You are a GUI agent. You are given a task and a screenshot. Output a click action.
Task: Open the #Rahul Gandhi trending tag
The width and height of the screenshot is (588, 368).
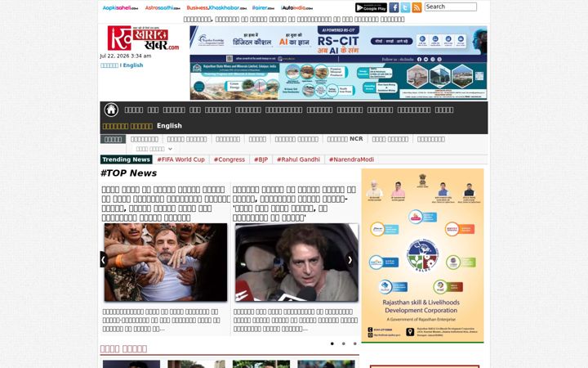pyautogui.click(x=299, y=159)
